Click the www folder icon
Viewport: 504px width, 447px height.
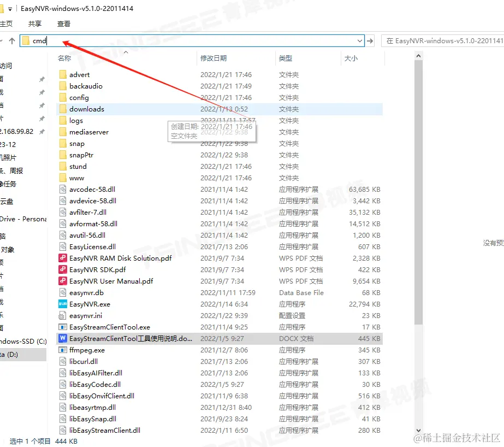(63, 178)
